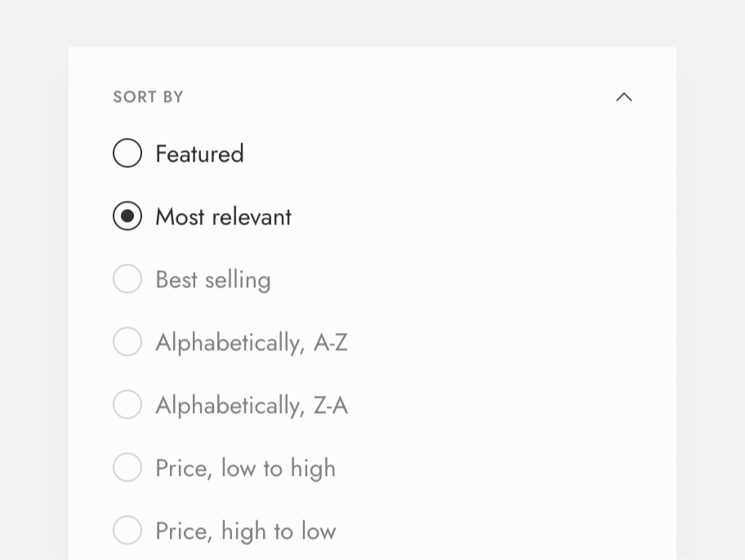Click the gray backdrop above the sort panel
The width and height of the screenshot is (745, 560).
click(x=372, y=23)
